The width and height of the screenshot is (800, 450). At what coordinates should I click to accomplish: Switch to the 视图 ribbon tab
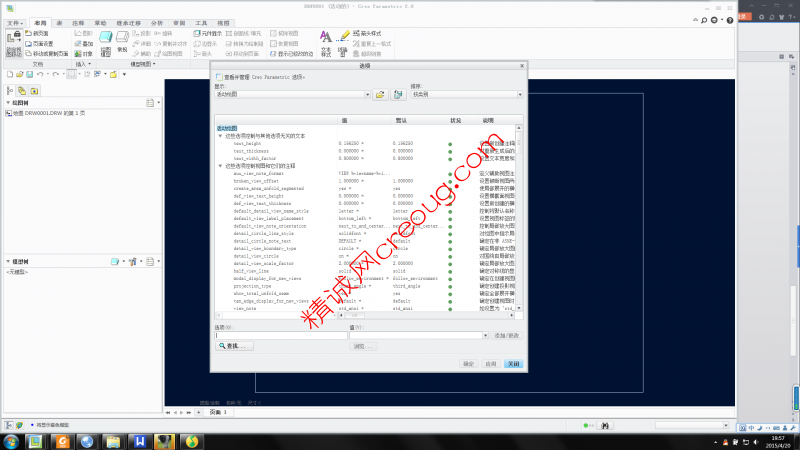[223, 23]
